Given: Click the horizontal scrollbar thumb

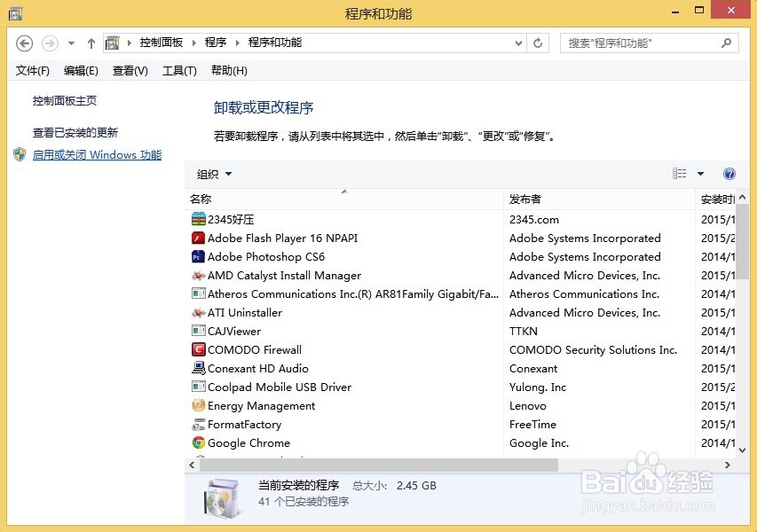Looking at the screenshot, I should point(379,465).
